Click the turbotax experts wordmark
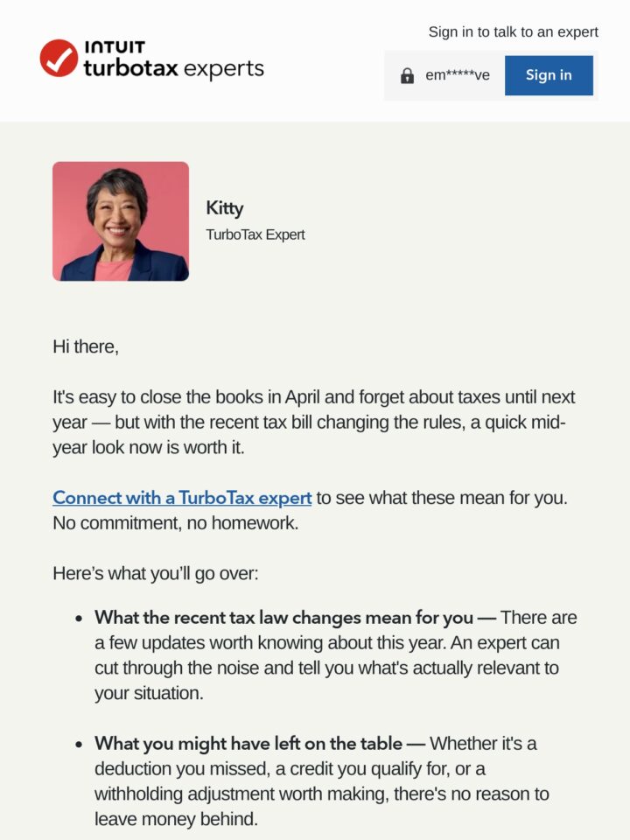Screen dimensions: 630x840 pyautogui.click(x=173, y=68)
